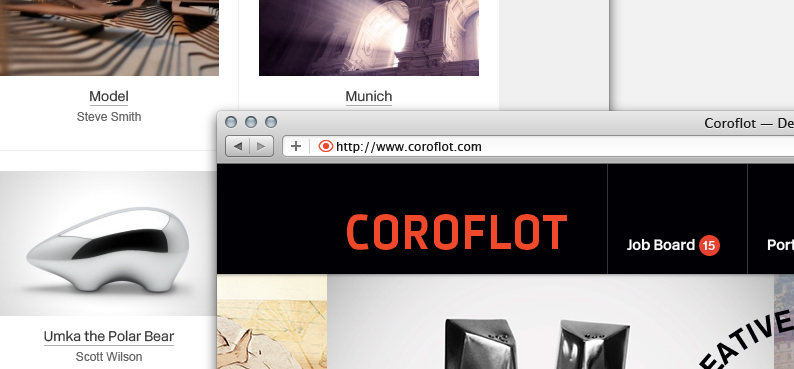Open the sketch drawing thumbnail in Coroflot window
Image resolution: width=794 pixels, height=369 pixels.
point(272,321)
